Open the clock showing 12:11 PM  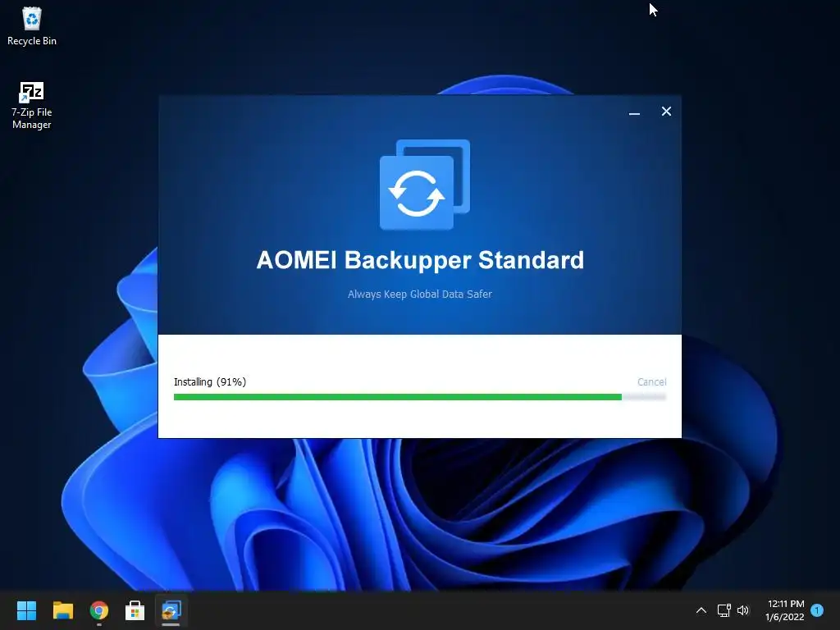(785, 610)
